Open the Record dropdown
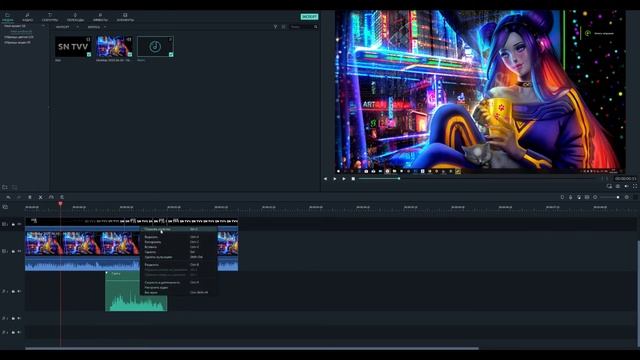This screenshot has width=640, height=360. point(97,27)
